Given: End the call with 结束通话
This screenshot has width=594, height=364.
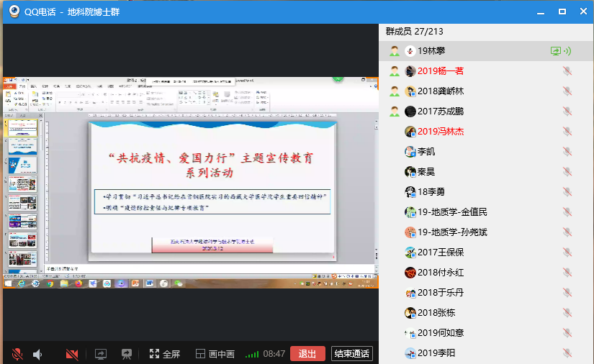Looking at the screenshot, I should 351,354.
